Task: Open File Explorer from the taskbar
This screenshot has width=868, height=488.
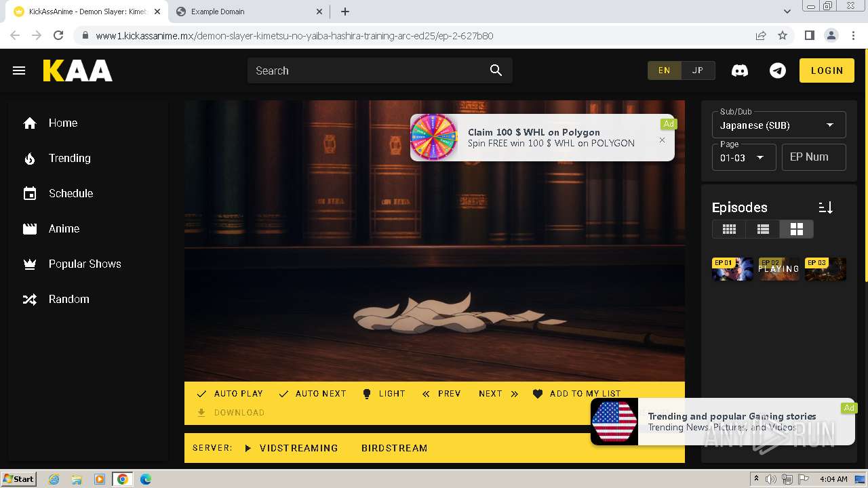Action: coord(77,479)
